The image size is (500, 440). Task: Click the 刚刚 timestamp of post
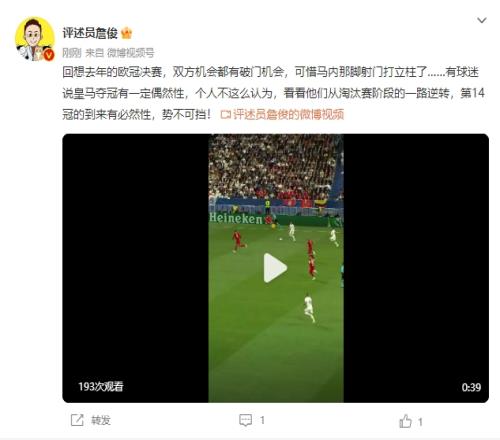[72, 53]
